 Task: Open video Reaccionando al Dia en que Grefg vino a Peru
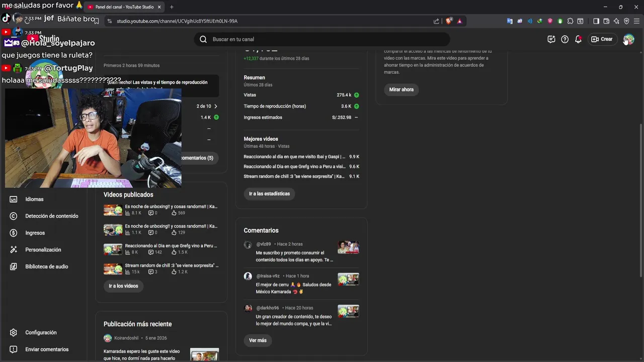pos(171,246)
